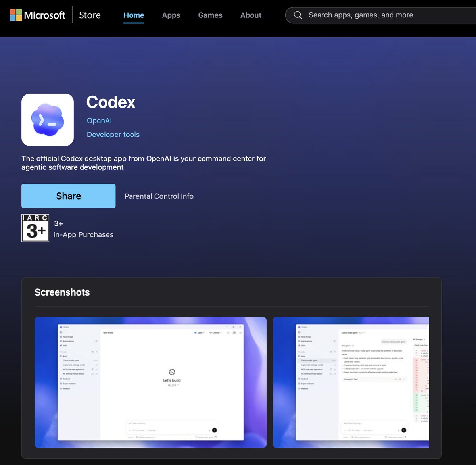Open the About section
Image resolution: width=476 pixels, height=465 pixels.
click(x=251, y=15)
